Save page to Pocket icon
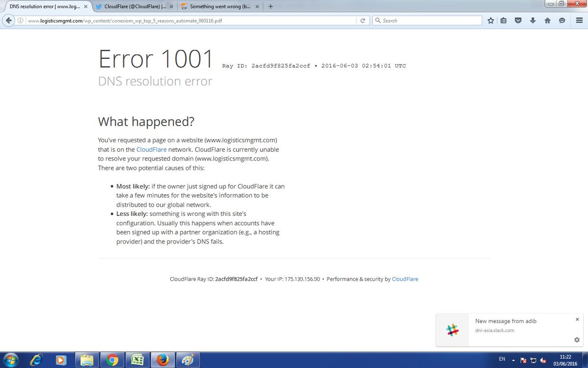Screen dimensions: 588x368 pos(518,21)
